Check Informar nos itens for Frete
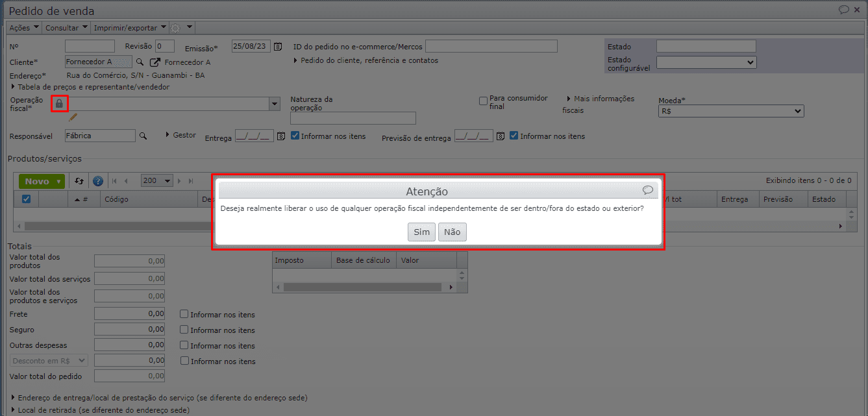This screenshot has width=868, height=416. point(184,314)
